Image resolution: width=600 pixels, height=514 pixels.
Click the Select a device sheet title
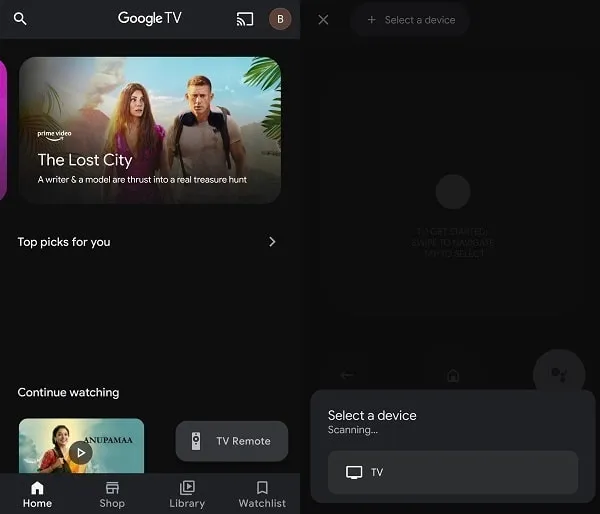click(x=372, y=415)
